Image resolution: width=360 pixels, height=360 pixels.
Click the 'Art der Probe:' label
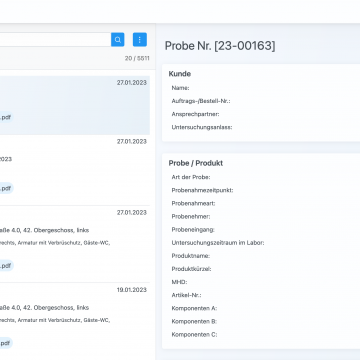tap(191, 177)
